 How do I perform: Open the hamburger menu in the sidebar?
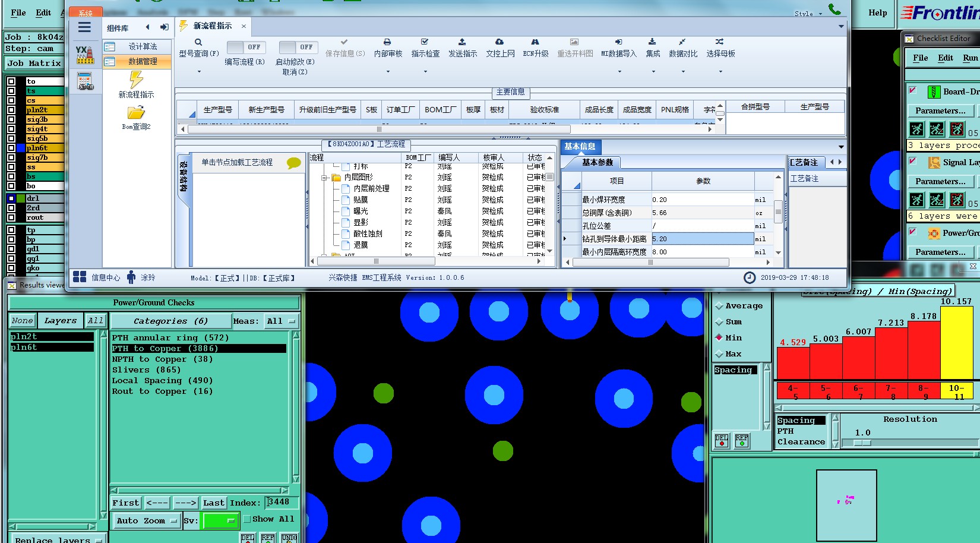coord(84,27)
